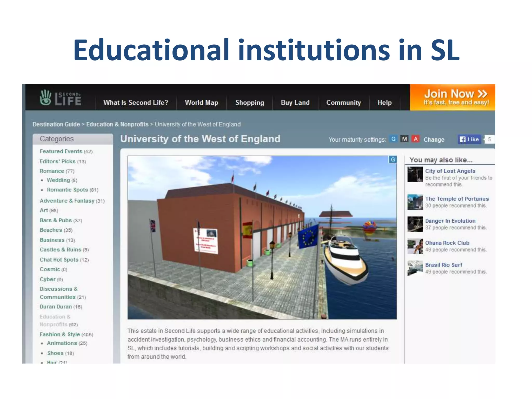The width and height of the screenshot is (532, 399).
Task: Click the 'You may also like...' heading
Action: pos(441,160)
